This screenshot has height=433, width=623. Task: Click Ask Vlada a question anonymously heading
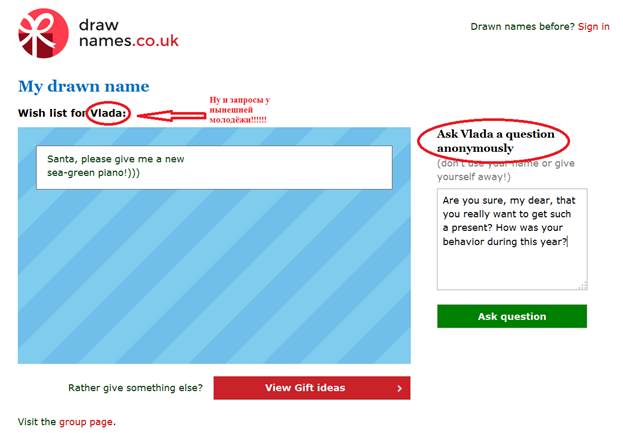495,141
